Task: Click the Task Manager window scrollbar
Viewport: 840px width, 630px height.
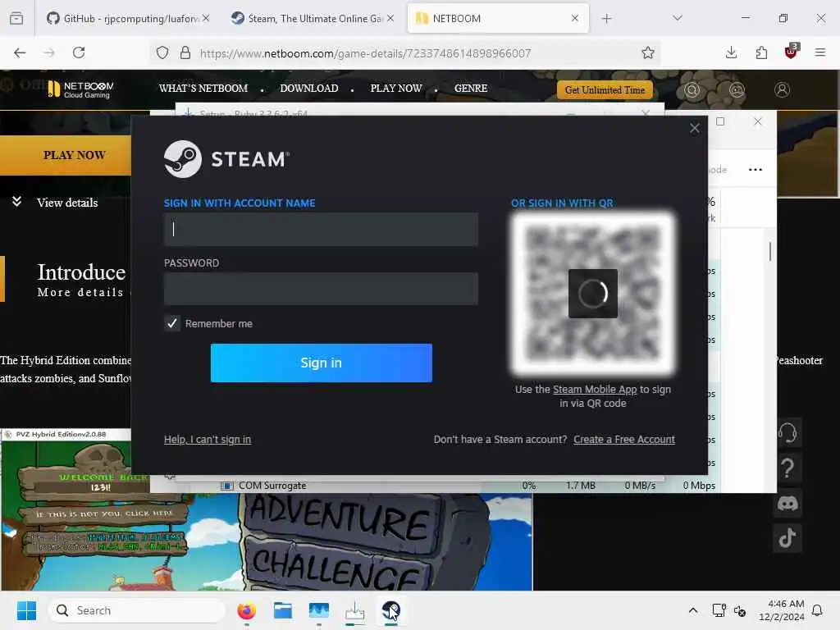Action: 769,252
